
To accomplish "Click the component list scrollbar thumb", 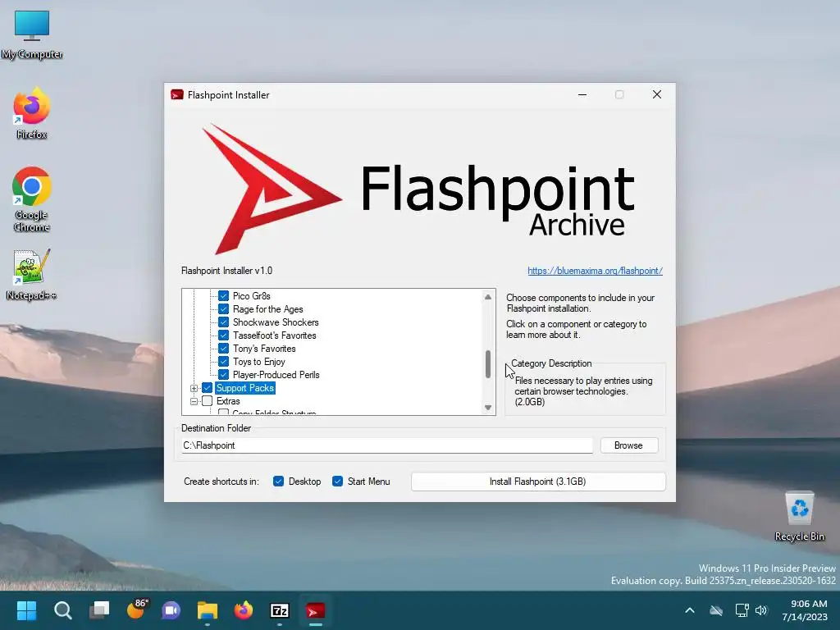I will click(x=487, y=364).
